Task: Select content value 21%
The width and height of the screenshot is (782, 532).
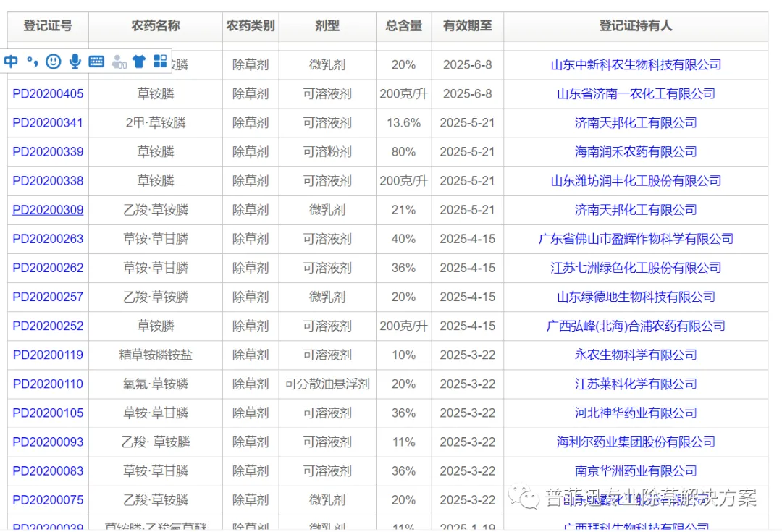Action: [x=403, y=209]
